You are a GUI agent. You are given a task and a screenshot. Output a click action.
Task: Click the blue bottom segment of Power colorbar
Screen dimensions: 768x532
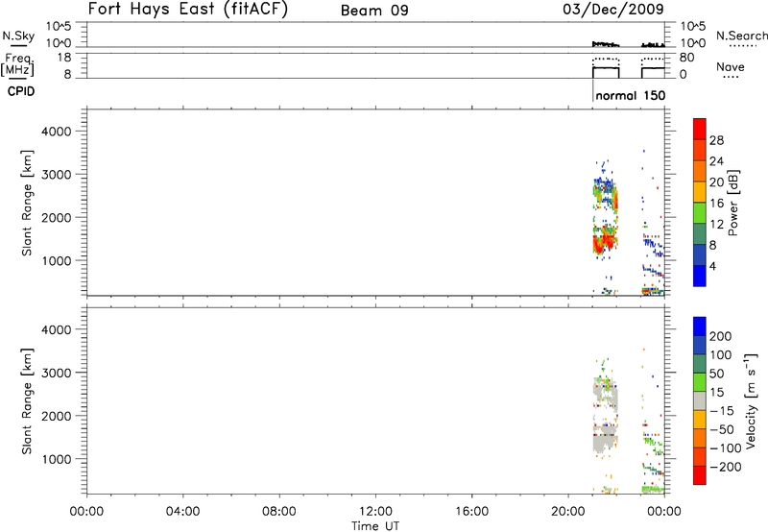point(700,276)
